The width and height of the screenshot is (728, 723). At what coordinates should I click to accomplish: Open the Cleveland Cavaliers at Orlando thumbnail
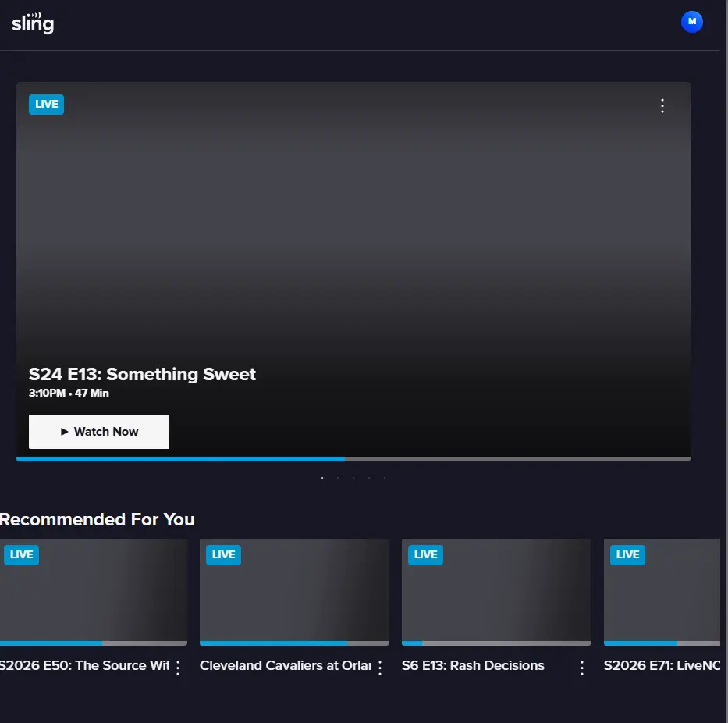294,590
